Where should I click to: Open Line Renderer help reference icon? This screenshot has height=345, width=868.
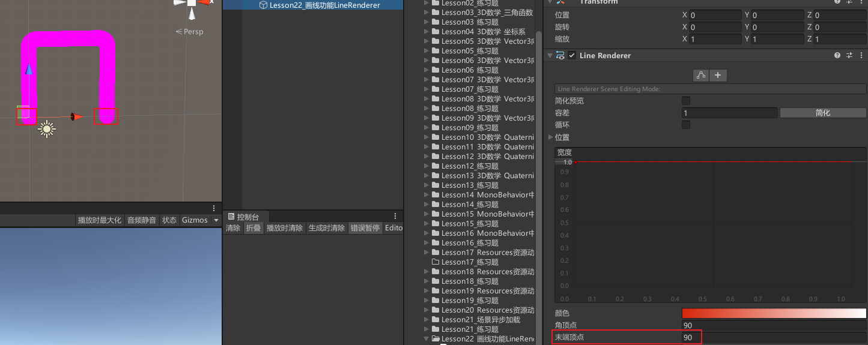click(837, 55)
